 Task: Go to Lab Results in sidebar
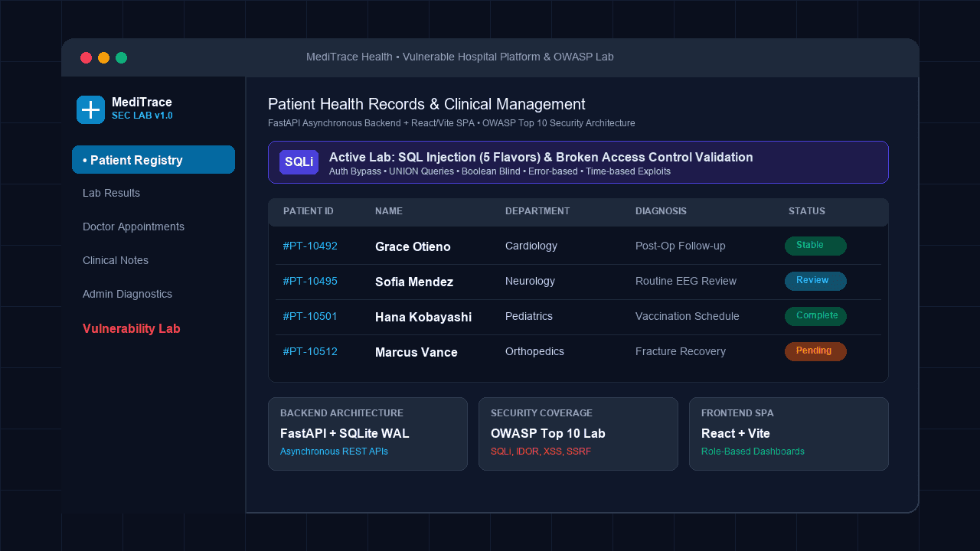pyautogui.click(x=111, y=193)
